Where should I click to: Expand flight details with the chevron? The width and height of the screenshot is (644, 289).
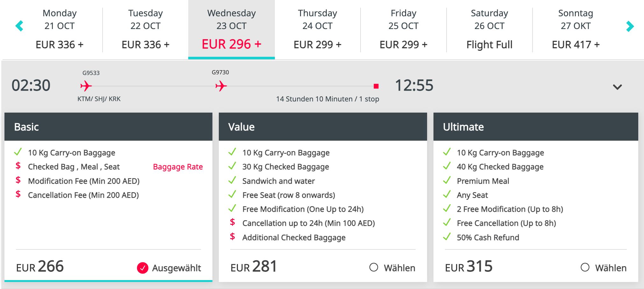point(617,87)
